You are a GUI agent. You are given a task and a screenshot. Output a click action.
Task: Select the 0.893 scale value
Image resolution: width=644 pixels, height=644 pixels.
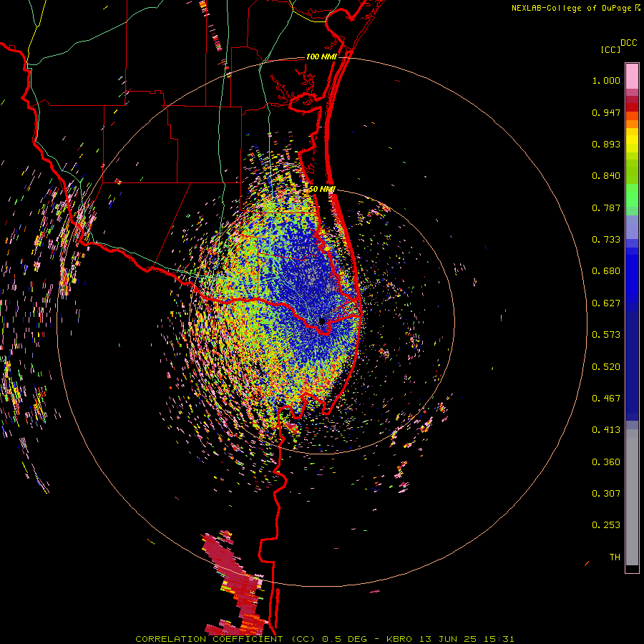606,144
